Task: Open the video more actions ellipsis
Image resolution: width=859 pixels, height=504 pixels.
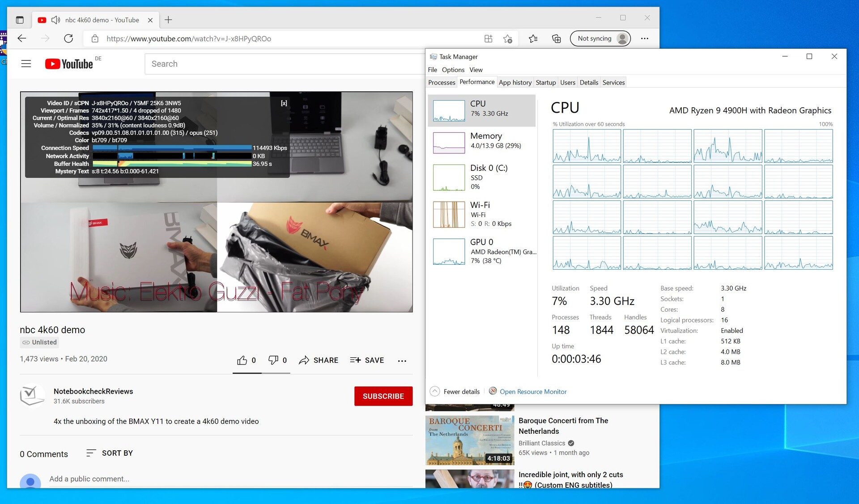Action: click(x=402, y=361)
